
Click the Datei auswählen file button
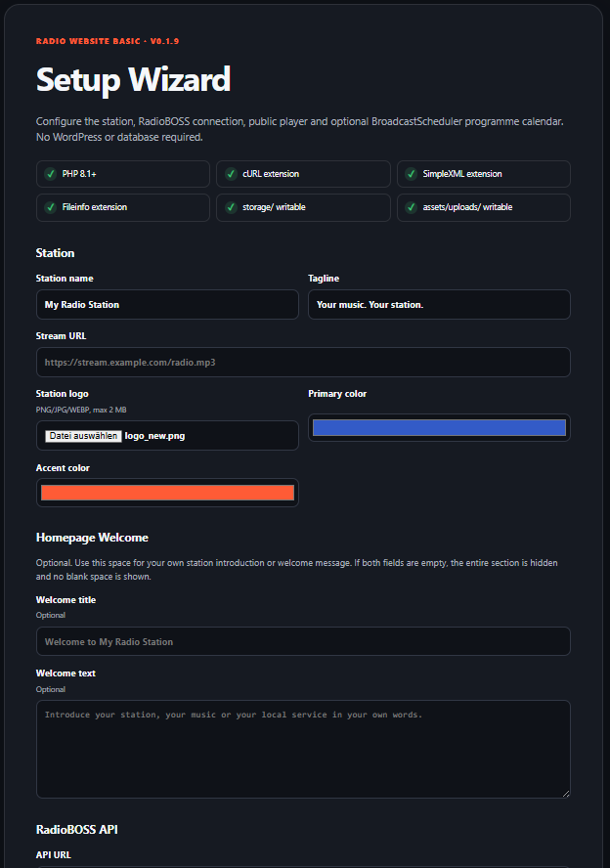[x=84, y=436]
